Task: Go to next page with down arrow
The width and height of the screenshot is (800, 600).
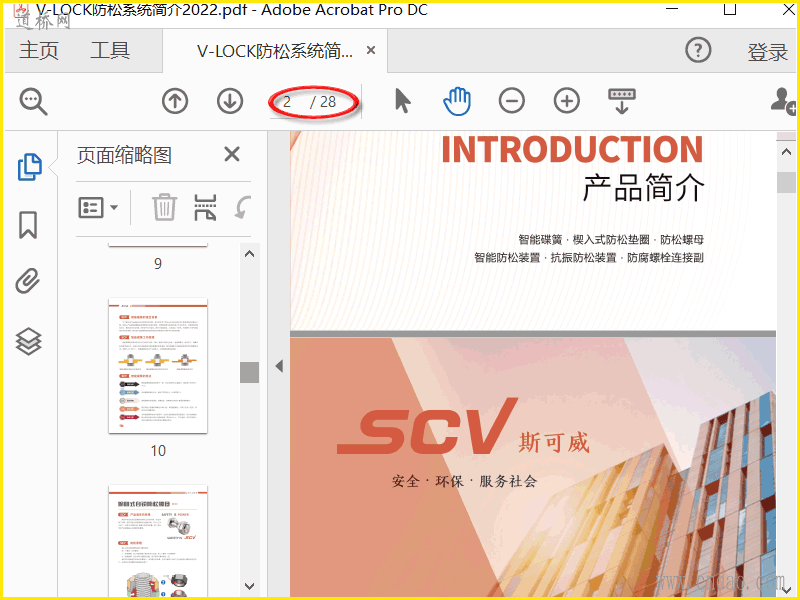Action: pyautogui.click(x=230, y=101)
